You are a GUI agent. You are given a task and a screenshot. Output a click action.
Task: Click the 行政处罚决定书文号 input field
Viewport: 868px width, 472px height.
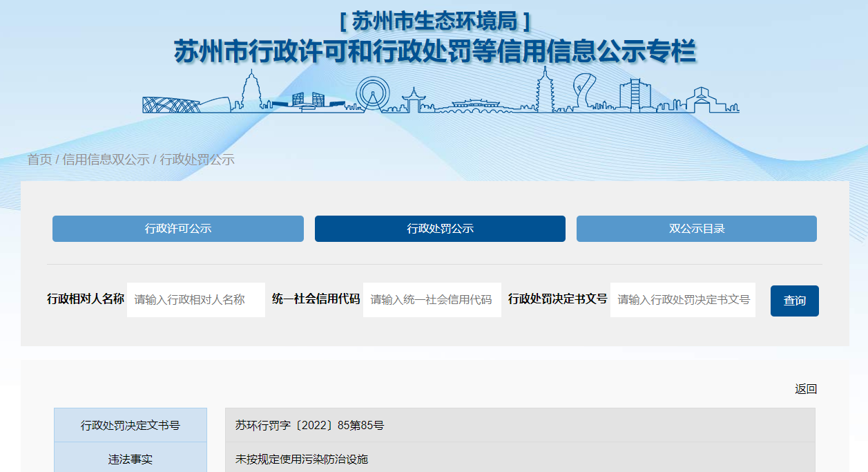(683, 300)
